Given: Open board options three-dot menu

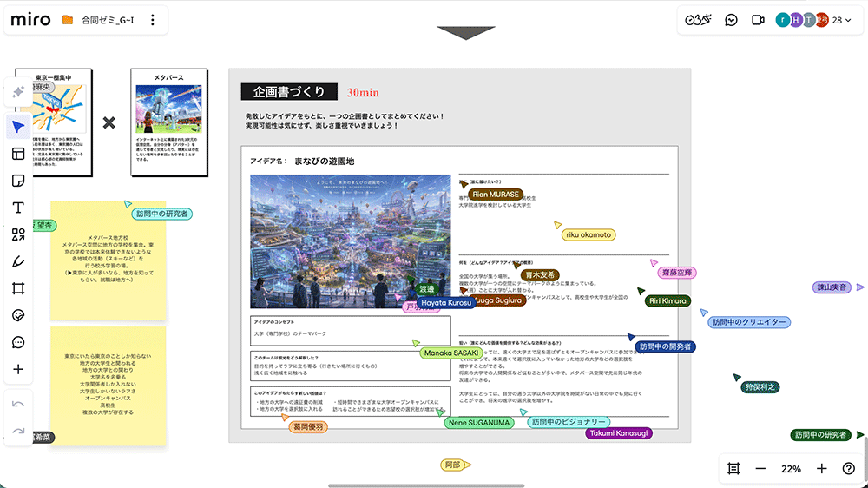Looking at the screenshot, I should [152, 20].
